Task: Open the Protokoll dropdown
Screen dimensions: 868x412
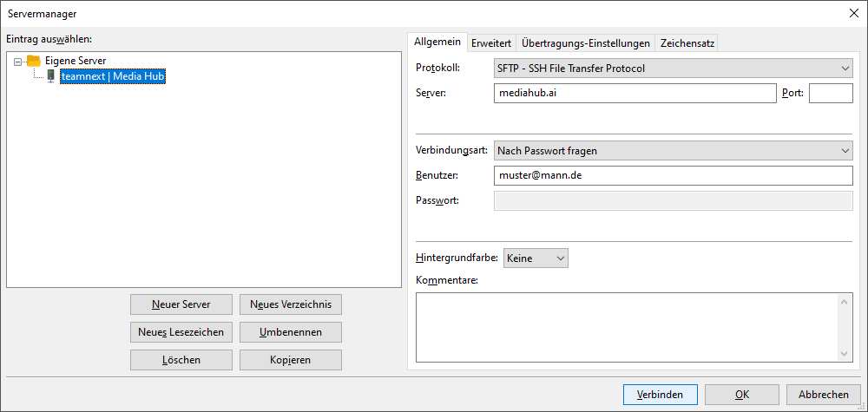Action: 673,68
